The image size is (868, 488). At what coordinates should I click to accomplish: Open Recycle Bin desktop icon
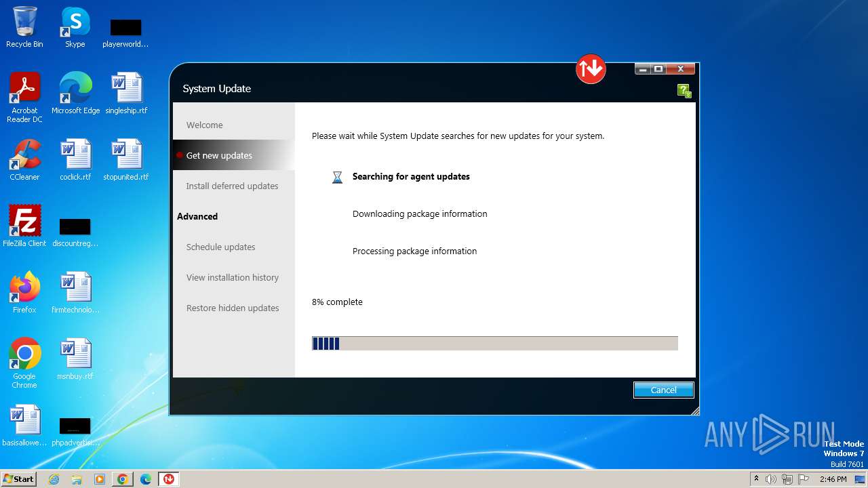point(24,27)
